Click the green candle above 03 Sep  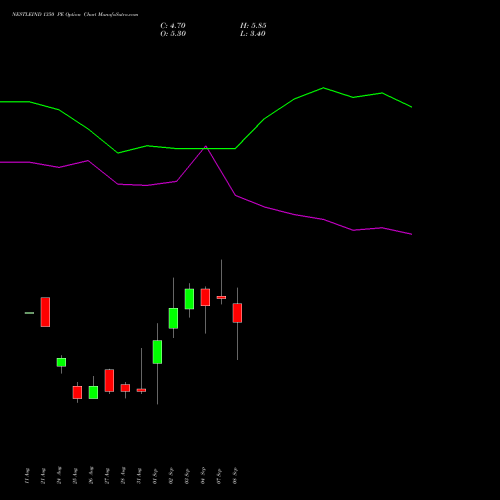tap(189, 299)
